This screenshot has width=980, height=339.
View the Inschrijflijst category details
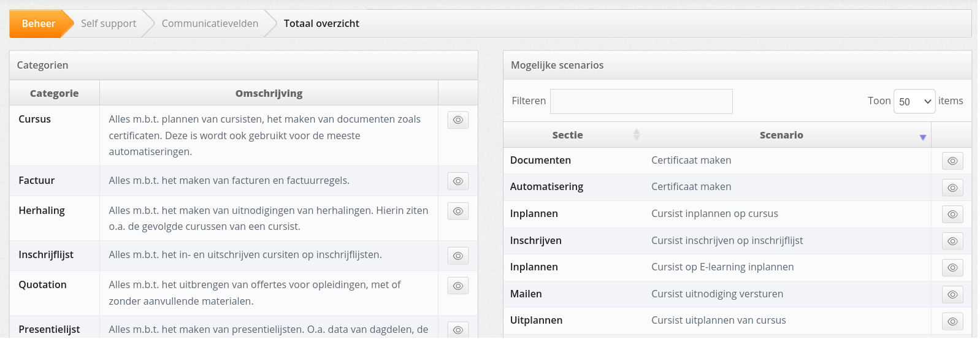point(458,256)
